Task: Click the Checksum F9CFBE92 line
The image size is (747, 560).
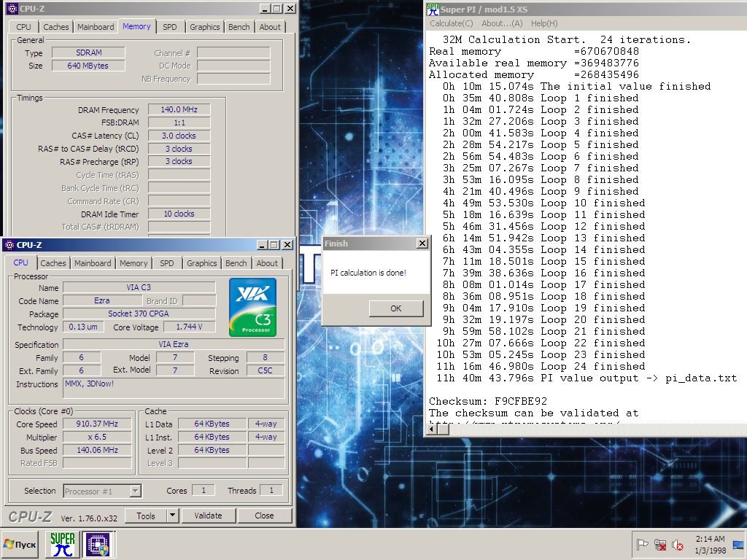Action: pos(488,401)
